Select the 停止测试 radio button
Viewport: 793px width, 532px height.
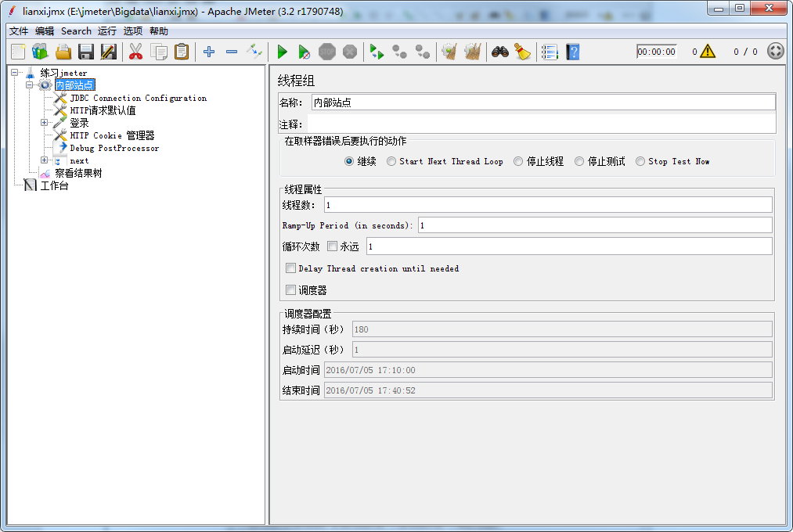pyautogui.click(x=579, y=161)
